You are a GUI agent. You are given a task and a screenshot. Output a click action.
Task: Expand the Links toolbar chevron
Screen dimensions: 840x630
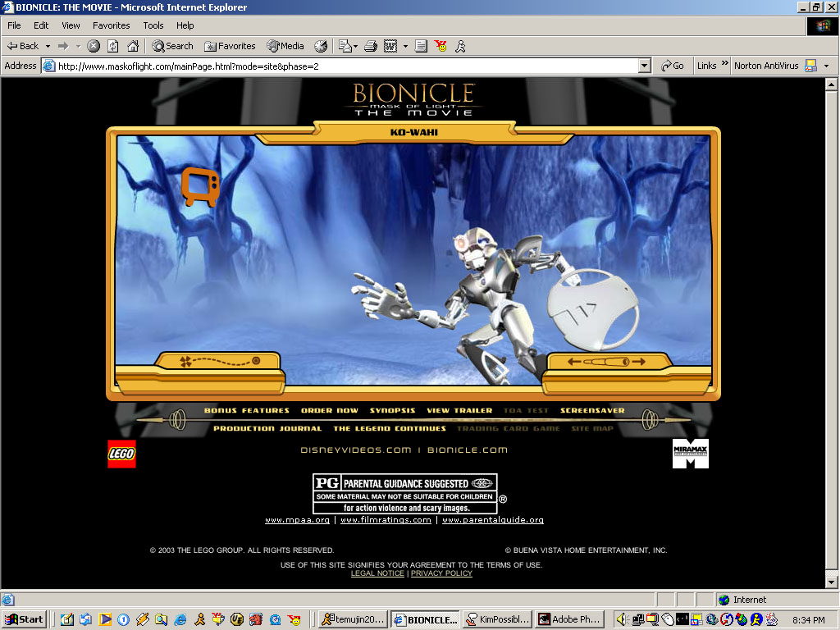[725, 63]
